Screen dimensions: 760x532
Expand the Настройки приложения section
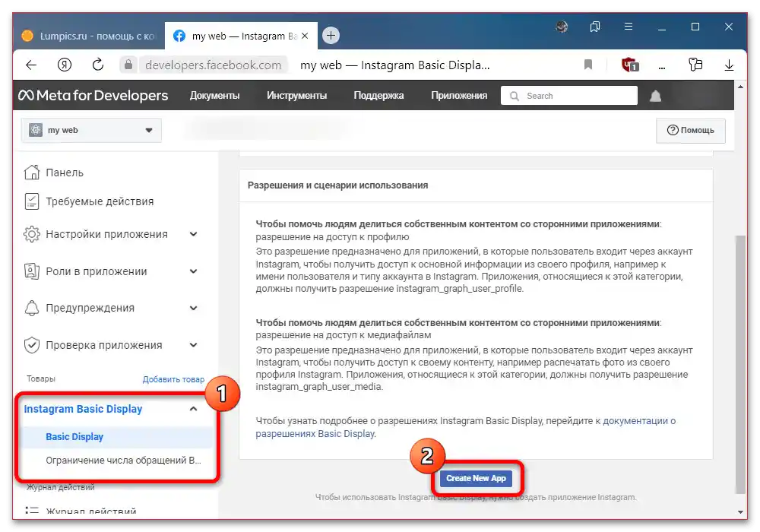(194, 234)
